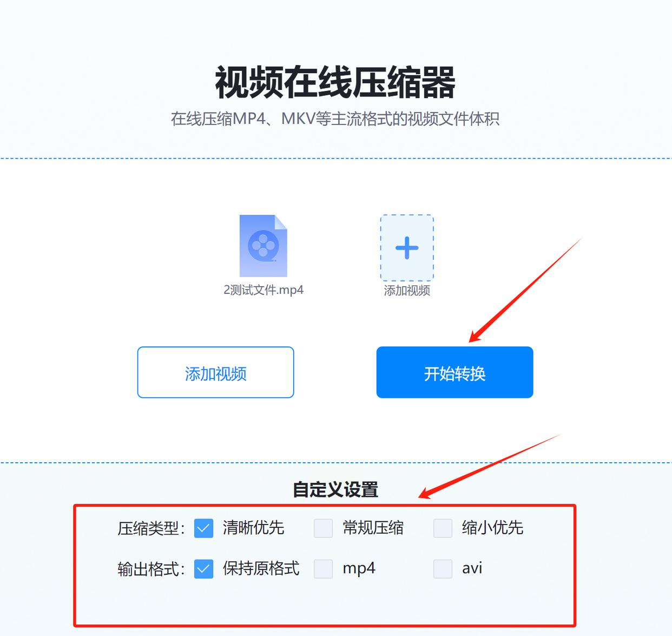The height and width of the screenshot is (636, 672).
Task: Click the 清晰优先 option label
Action: click(253, 528)
